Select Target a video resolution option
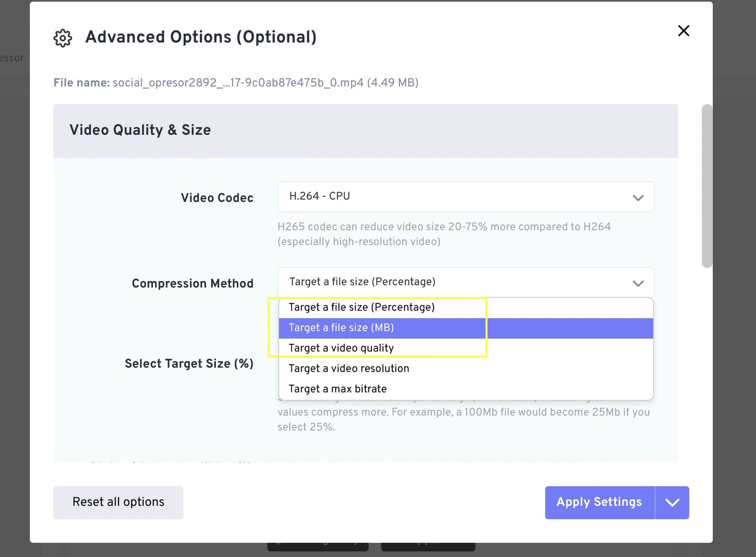The image size is (756, 557). [349, 369]
